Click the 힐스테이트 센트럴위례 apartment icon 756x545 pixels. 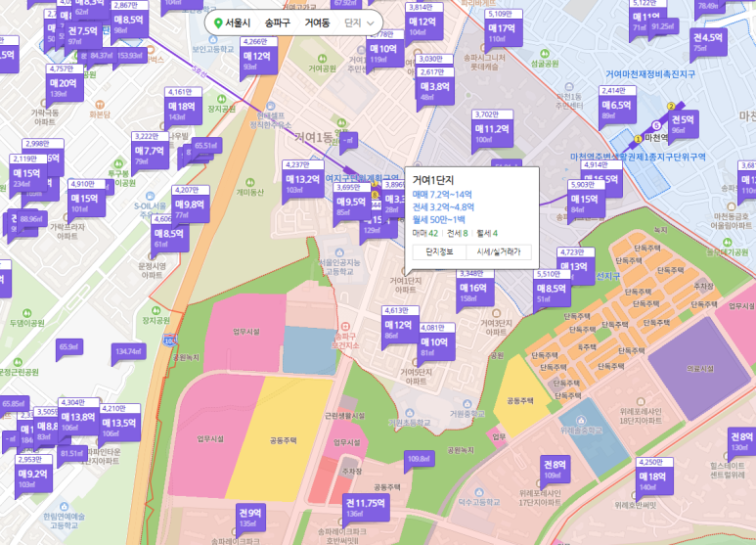(728, 456)
